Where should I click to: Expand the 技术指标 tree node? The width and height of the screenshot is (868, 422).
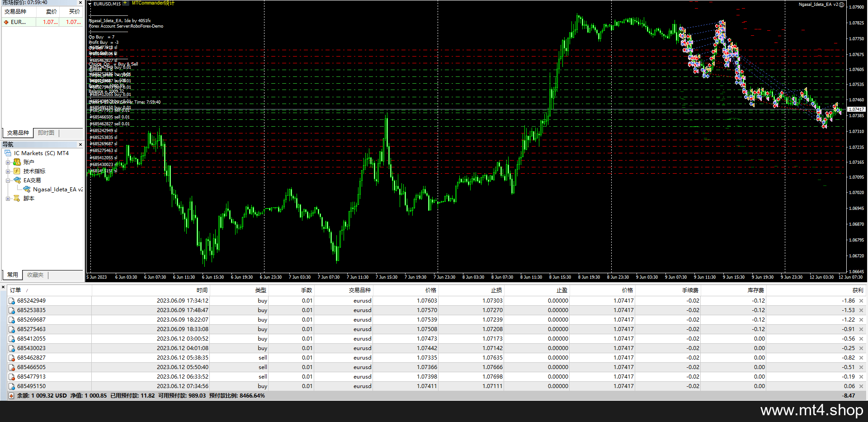tap(8, 171)
